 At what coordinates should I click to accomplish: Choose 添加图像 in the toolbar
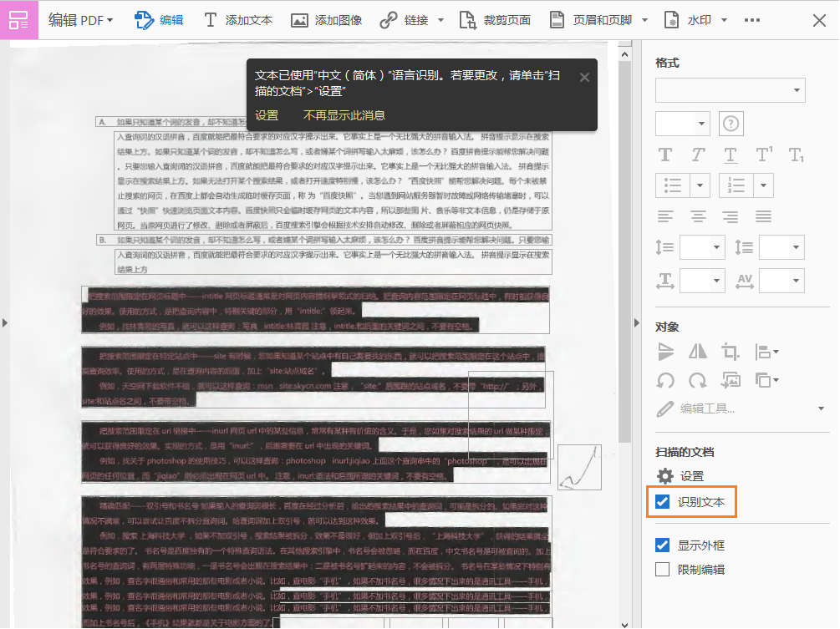(x=326, y=20)
